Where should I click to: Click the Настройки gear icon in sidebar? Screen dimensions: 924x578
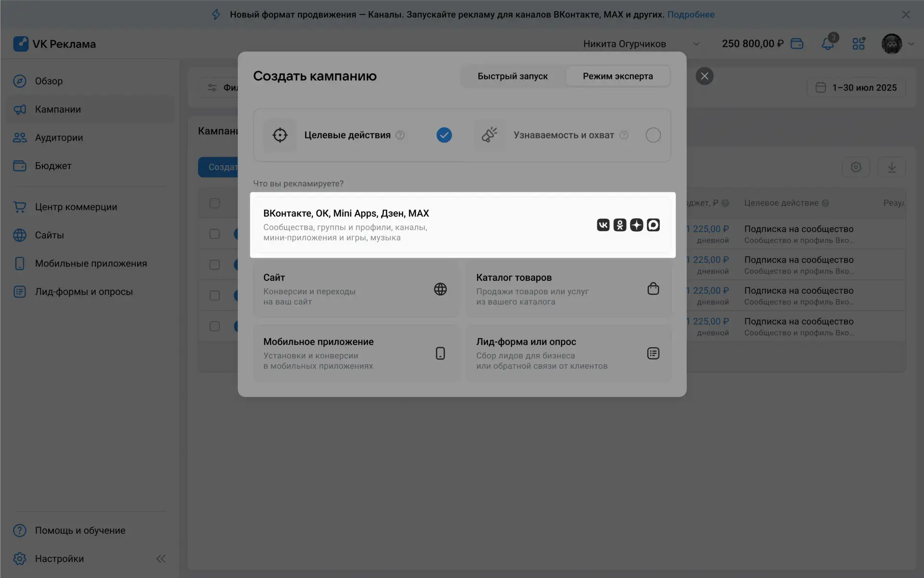click(x=20, y=559)
